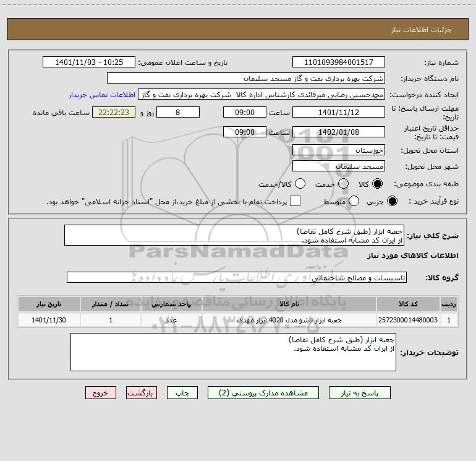Select the متوسط purchase type radio
Image resolution: width=476 pixels, height=461 pixels.
(x=354, y=201)
